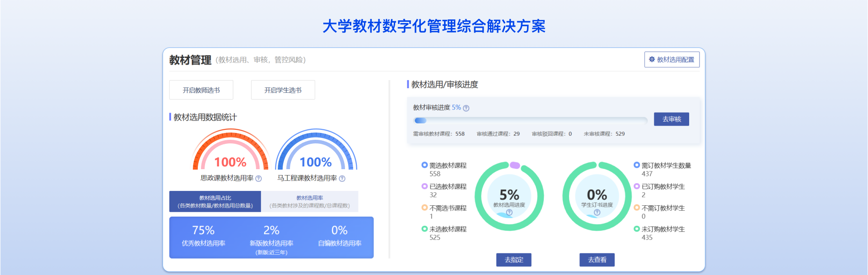Click blue legend marker for 需订教材学生数量
The height and width of the screenshot is (275, 868).
637,165
